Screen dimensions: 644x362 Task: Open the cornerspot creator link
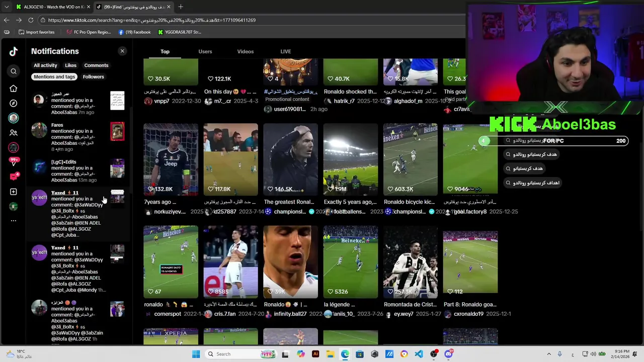pyautogui.click(x=168, y=314)
